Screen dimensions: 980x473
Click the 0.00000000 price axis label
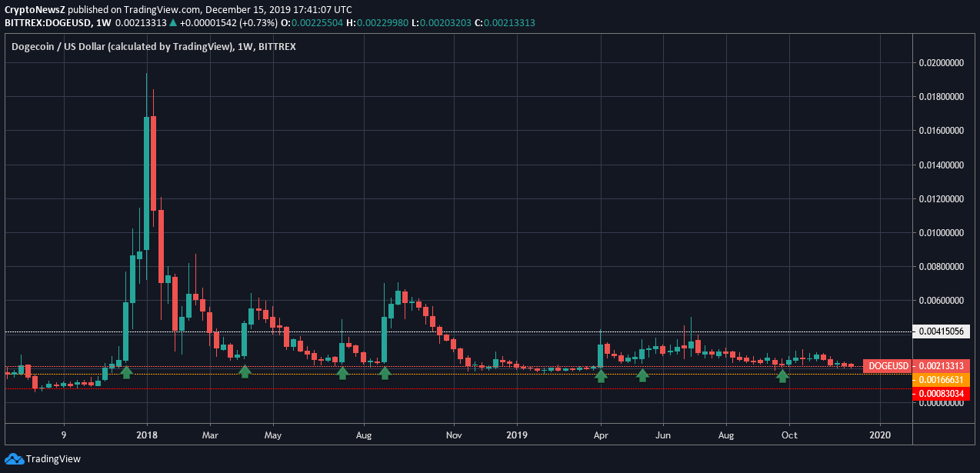tap(942, 403)
